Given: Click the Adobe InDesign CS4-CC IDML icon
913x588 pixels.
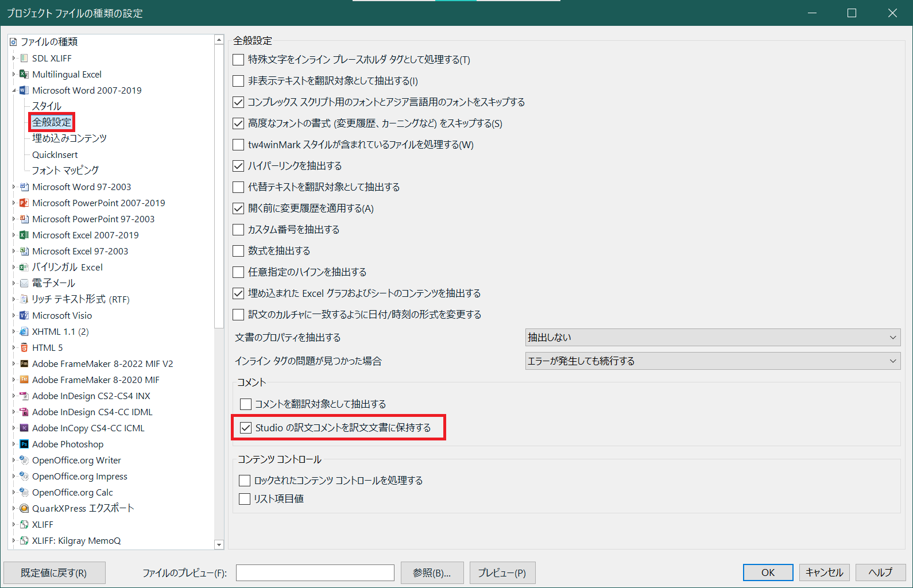Looking at the screenshot, I should click(24, 412).
